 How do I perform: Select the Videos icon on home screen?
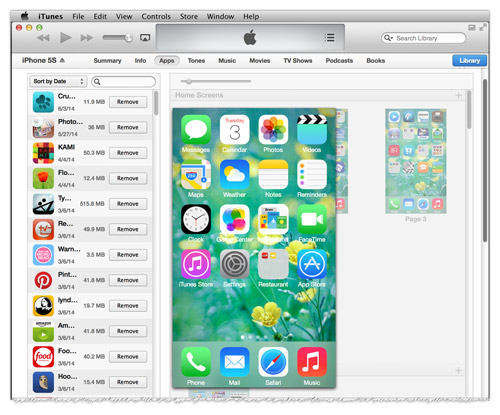312,130
